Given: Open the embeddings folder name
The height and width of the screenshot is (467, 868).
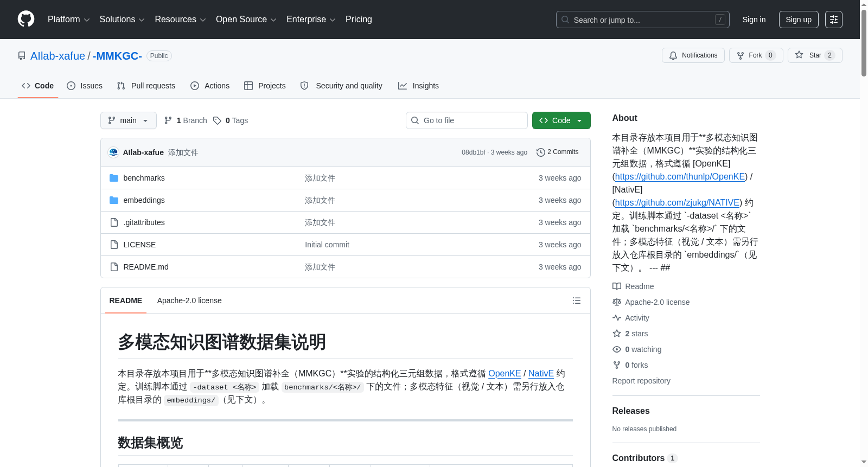Looking at the screenshot, I should [144, 200].
